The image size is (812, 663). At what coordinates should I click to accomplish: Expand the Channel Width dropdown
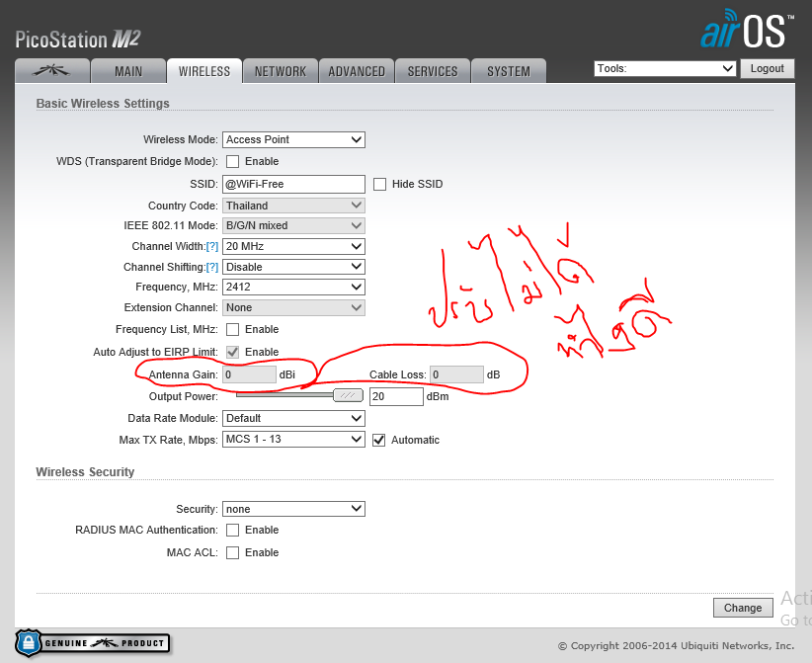(293, 246)
